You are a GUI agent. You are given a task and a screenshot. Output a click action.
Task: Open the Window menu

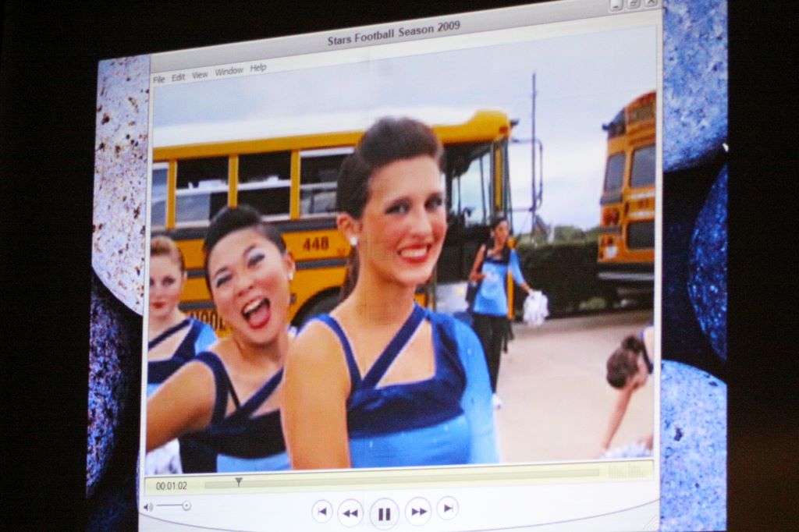[x=229, y=71]
